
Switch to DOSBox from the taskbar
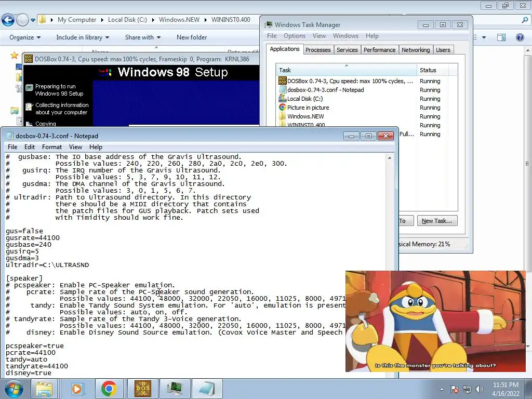[143, 389]
